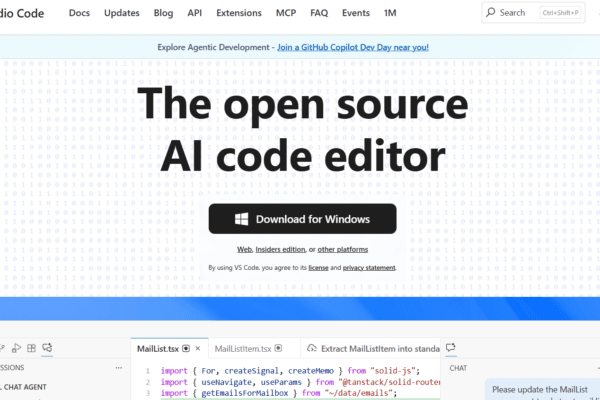Select the MailList.tsx editor tab
This screenshot has width=600, height=400.
160,348
